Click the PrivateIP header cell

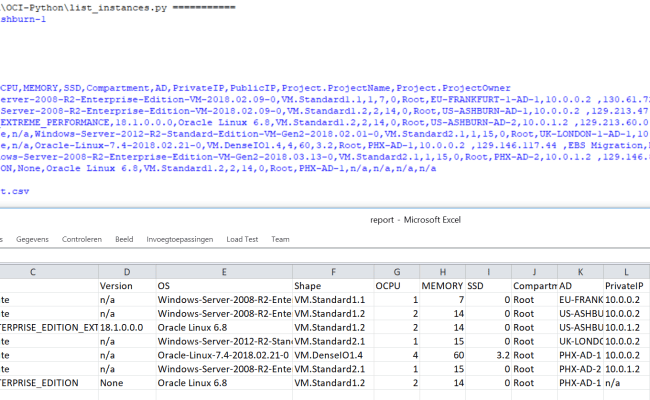coord(626,286)
